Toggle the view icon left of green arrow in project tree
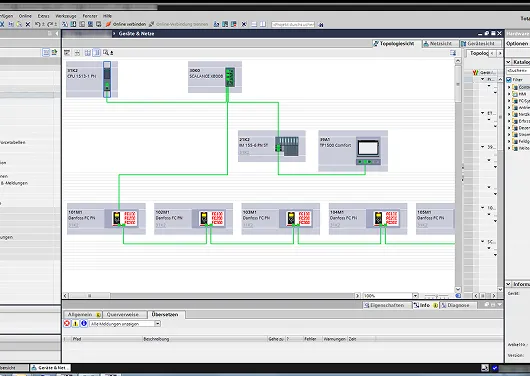The width and height of the screenshot is (530, 376). pyautogui.click(x=46, y=52)
